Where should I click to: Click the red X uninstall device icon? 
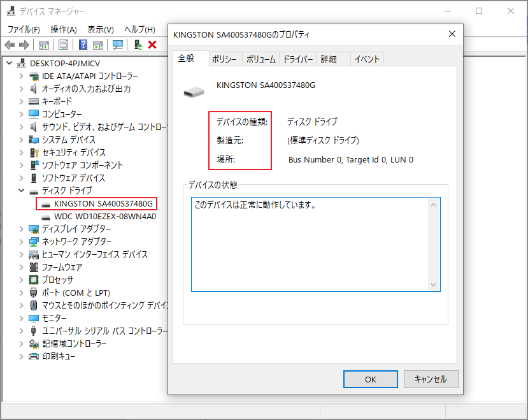coord(152,45)
